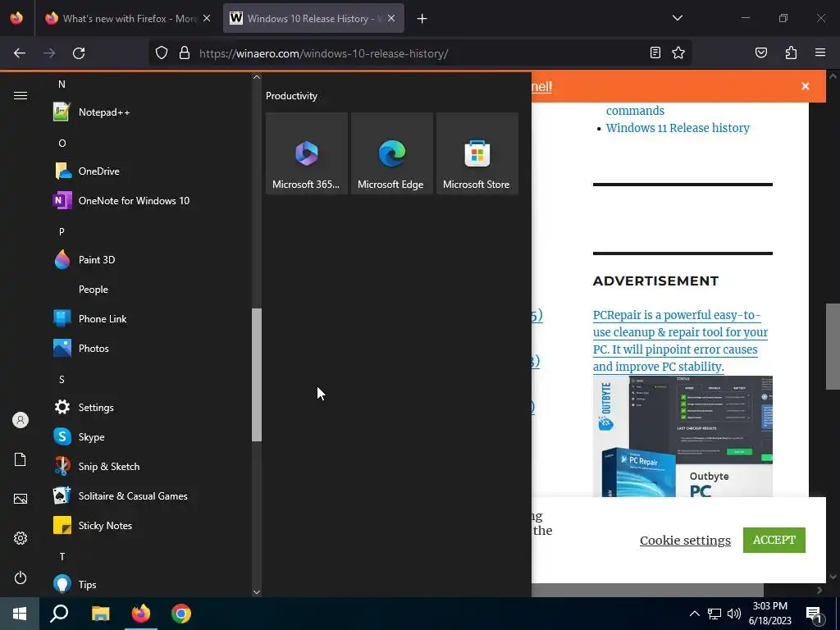Image resolution: width=840 pixels, height=630 pixels.
Task: Open taskbar Search
Action: coord(59,614)
